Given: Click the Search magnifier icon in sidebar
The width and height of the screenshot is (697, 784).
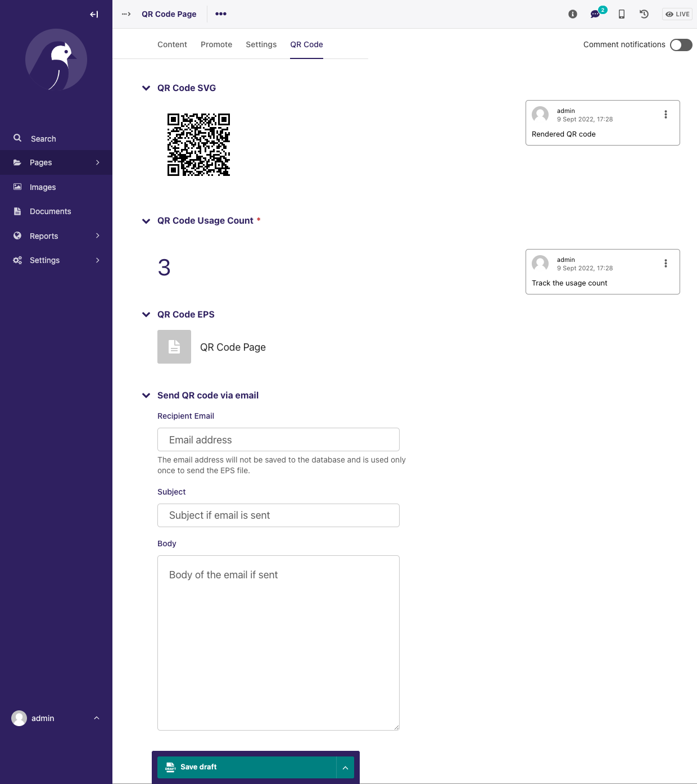Looking at the screenshot, I should click(x=17, y=138).
